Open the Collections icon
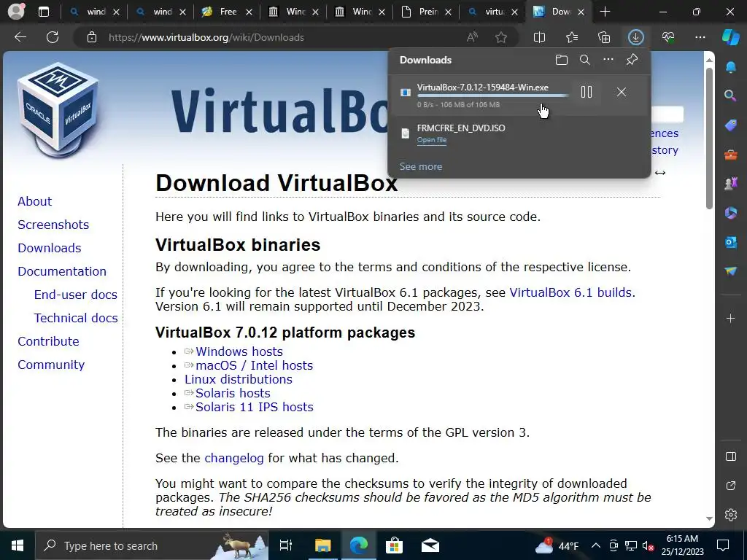This screenshot has height=560, width=747. [604, 37]
